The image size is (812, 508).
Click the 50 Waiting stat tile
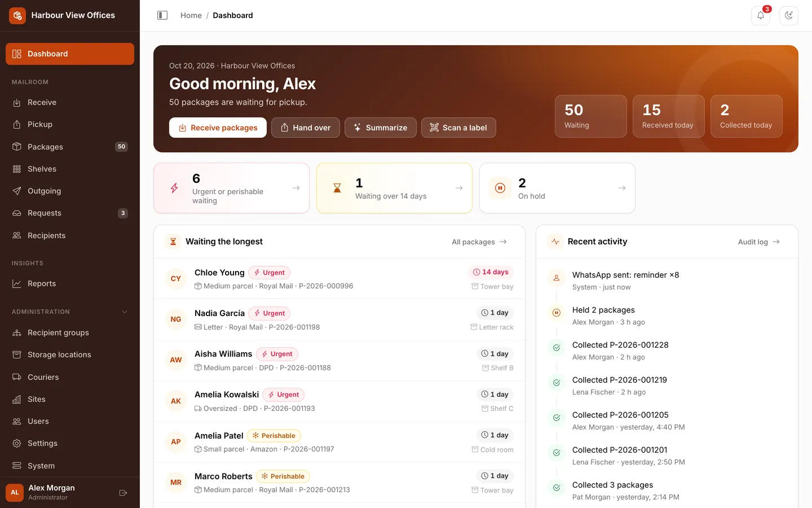[591, 116]
